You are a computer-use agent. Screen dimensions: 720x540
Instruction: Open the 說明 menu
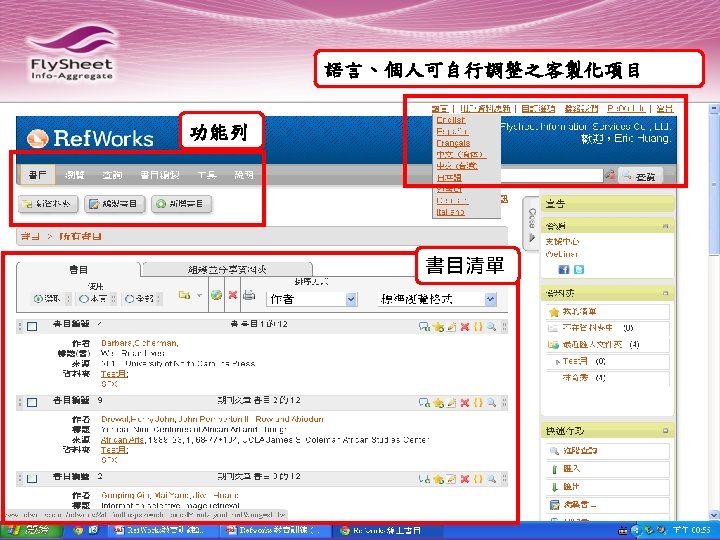click(x=244, y=175)
